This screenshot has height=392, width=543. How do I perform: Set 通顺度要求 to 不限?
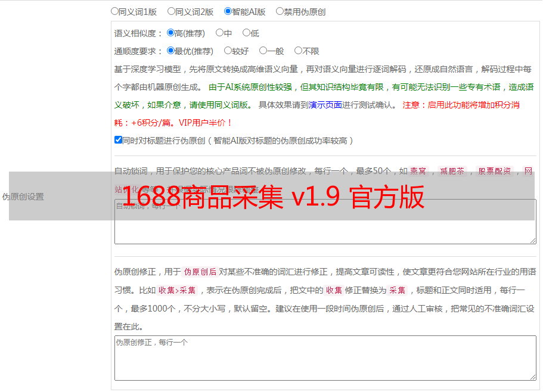point(298,51)
